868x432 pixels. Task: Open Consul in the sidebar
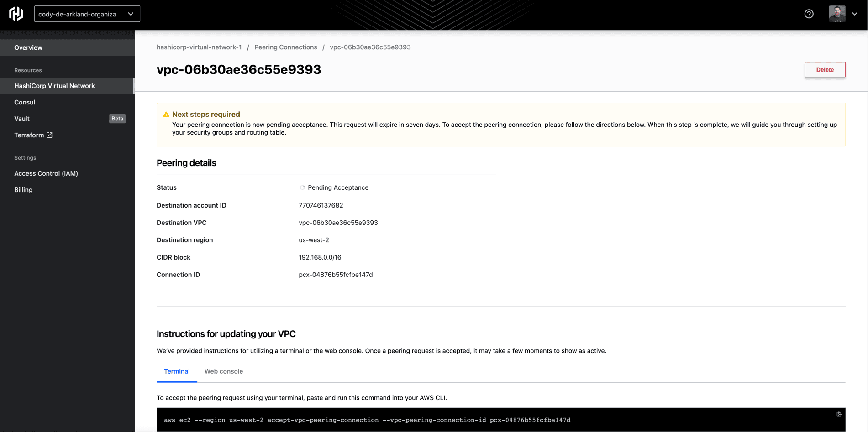[25, 102]
